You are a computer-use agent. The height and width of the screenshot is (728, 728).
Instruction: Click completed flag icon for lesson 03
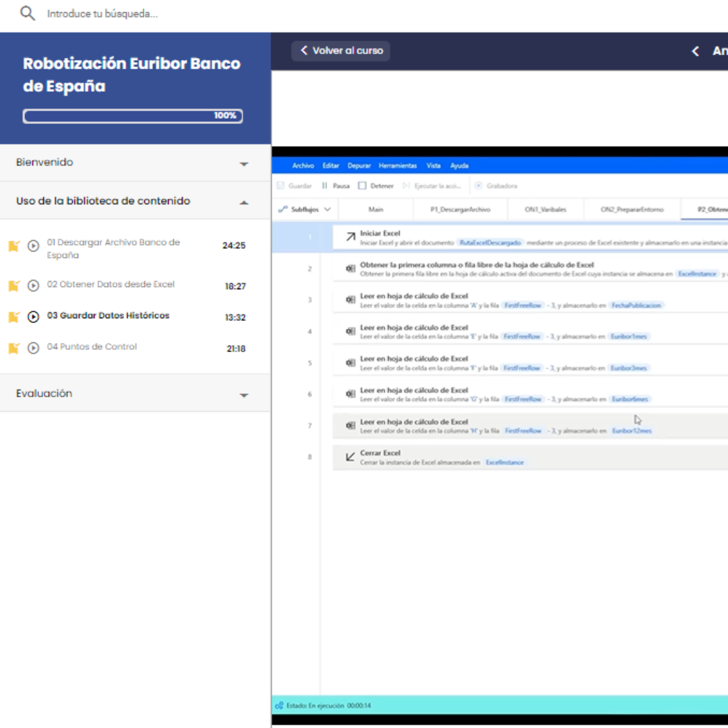[x=14, y=317]
